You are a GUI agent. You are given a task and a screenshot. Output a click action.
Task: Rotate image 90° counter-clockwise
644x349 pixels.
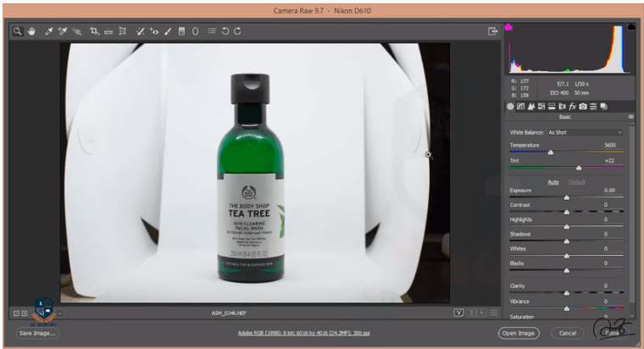coord(225,31)
